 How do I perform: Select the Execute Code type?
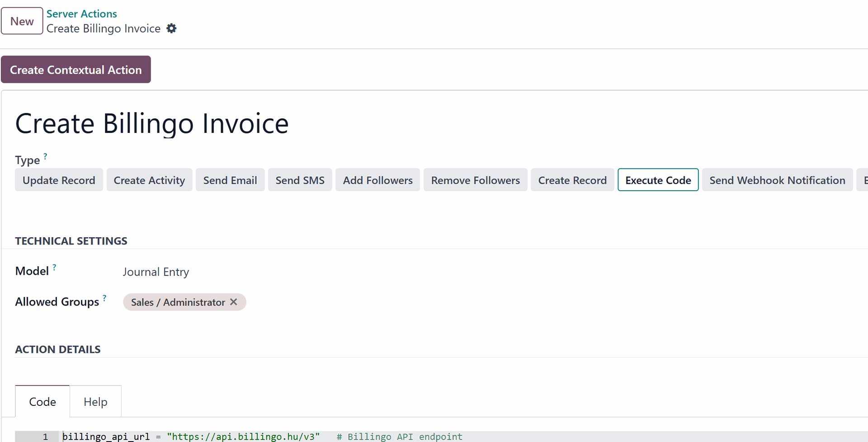tap(658, 180)
